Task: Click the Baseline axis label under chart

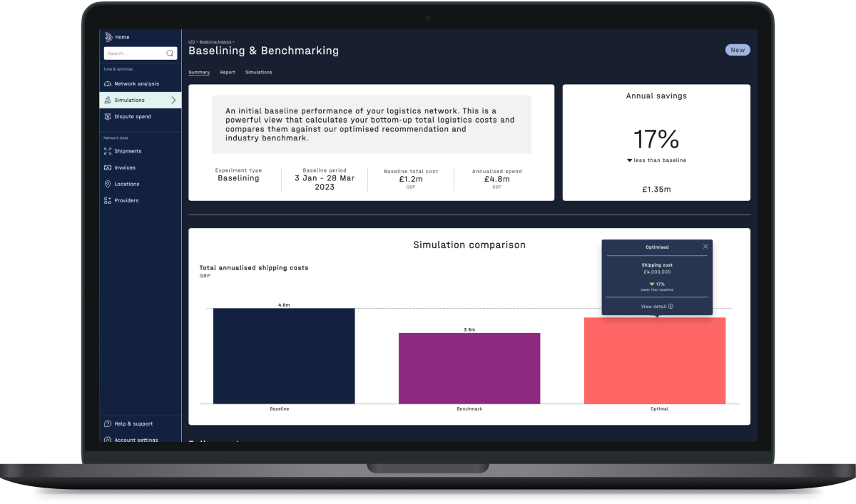Action: point(280,408)
